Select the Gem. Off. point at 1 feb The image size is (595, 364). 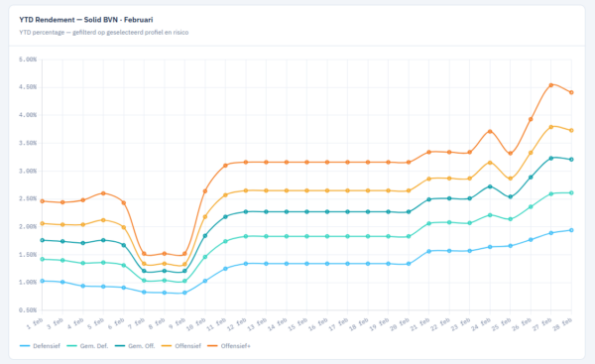(x=42, y=240)
